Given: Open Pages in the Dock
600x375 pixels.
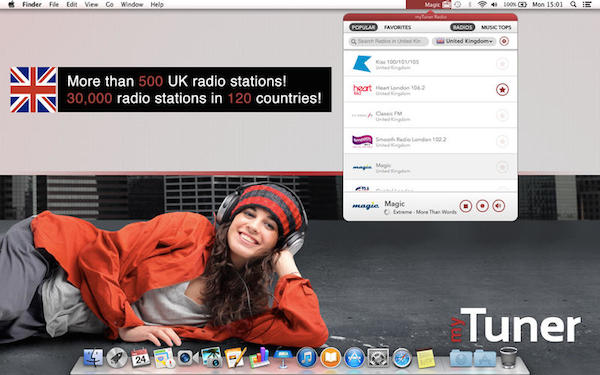Looking at the screenshot, I should coord(235,357).
